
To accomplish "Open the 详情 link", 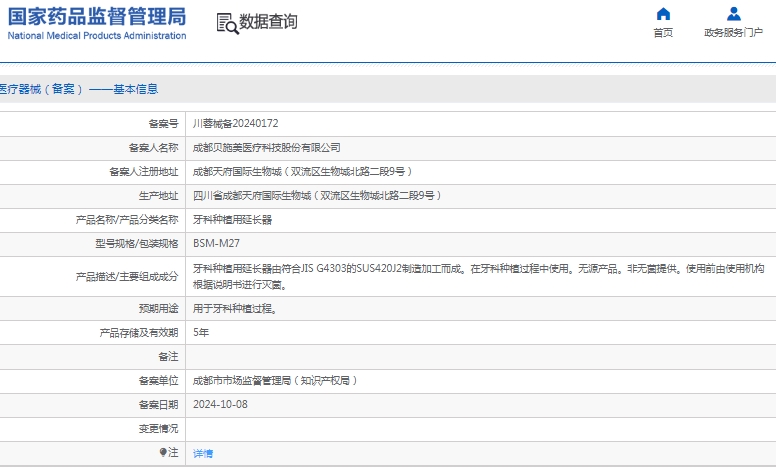I will [x=203, y=453].
